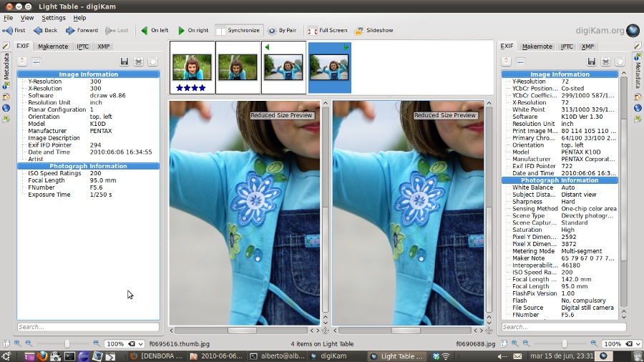Image resolution: width=644 pixels, height=362 pixels.
Task: Click left preview horizontal scrollbar handle
Action: (243, 331)
